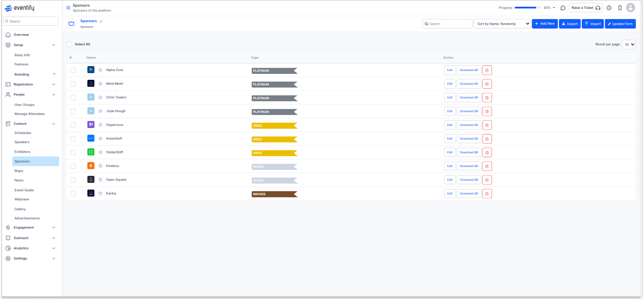Collapse the Content section chevron
Viewport: 644px width, 300px height.
point(54,124)
